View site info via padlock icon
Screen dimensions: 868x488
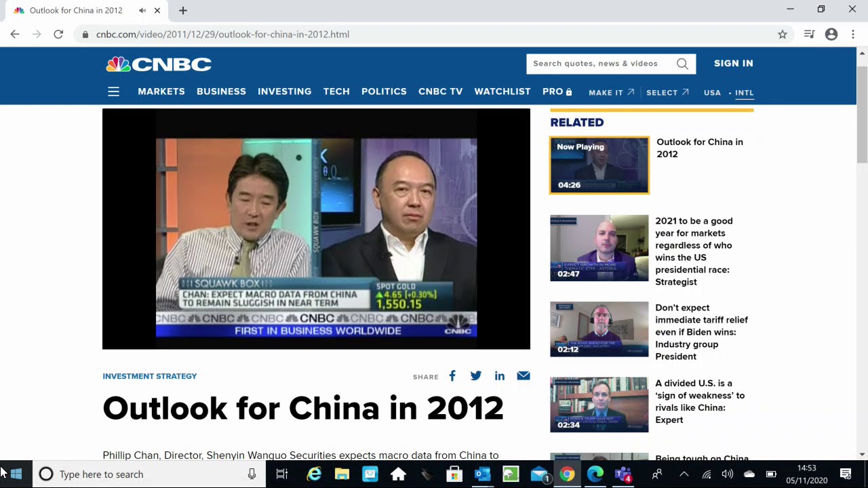85,34
